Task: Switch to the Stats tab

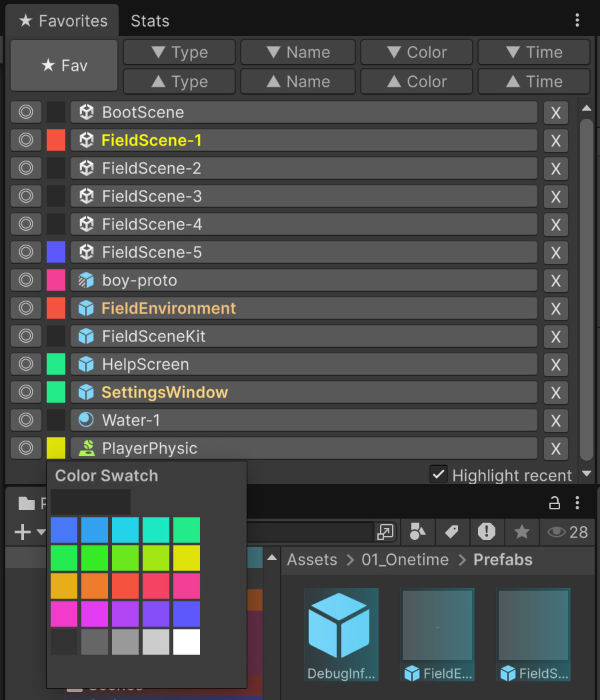Action: pos(150,21)
